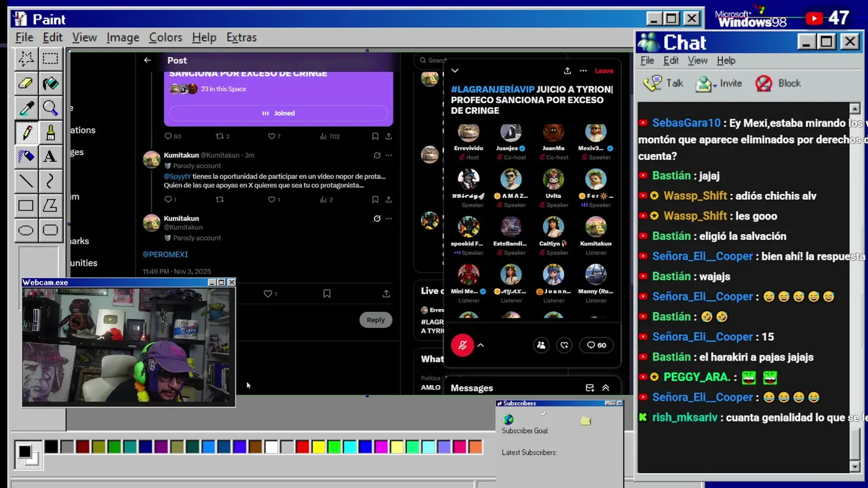Pick the orange swatch in Paint palette
Screen dimensions: 868x488
pos(475,447)
